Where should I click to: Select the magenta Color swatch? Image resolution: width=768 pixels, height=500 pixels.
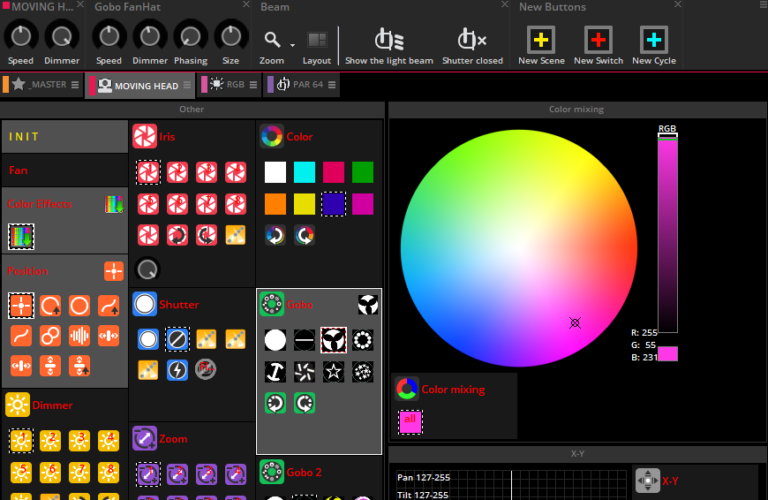pos(362,204)
